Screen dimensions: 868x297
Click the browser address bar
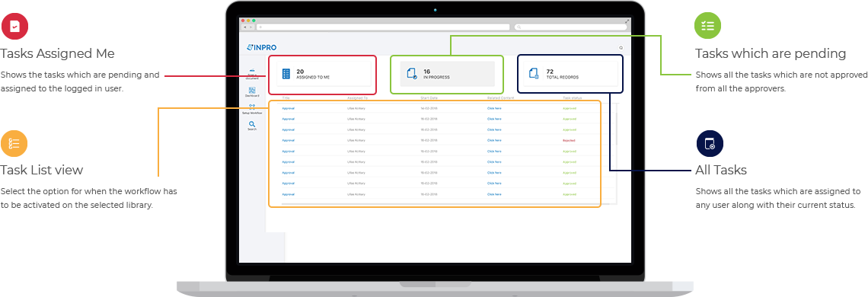tap(383, 27)
